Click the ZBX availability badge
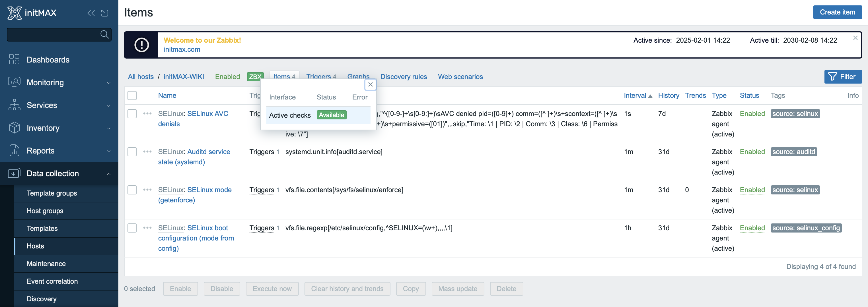The width and height of the screenshot is (868, 307). [x=255, y=77]
